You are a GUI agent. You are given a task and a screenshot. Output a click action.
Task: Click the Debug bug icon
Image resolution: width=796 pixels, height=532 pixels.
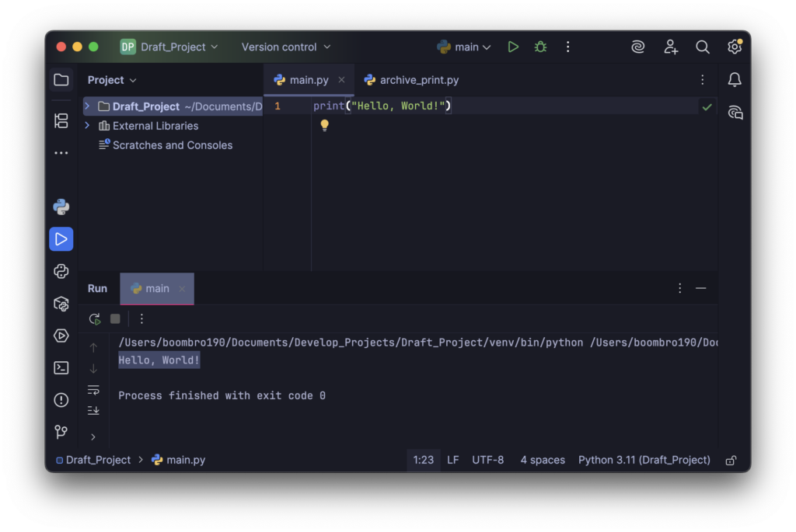pos(540,47)
